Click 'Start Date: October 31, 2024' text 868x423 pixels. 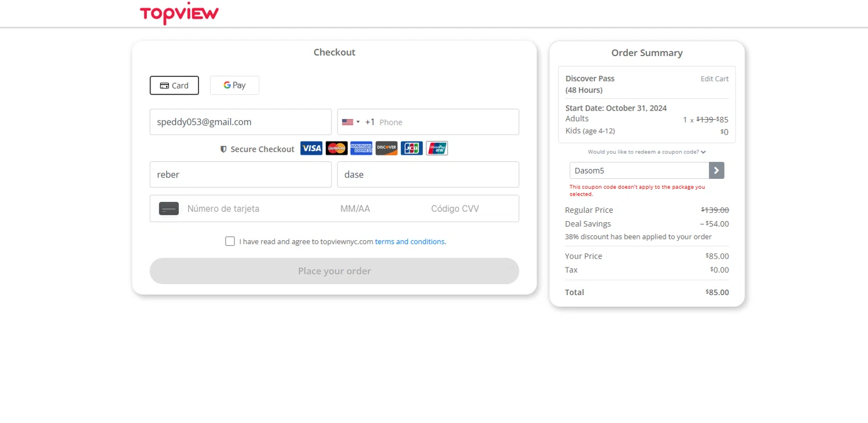tap(616, 108)
